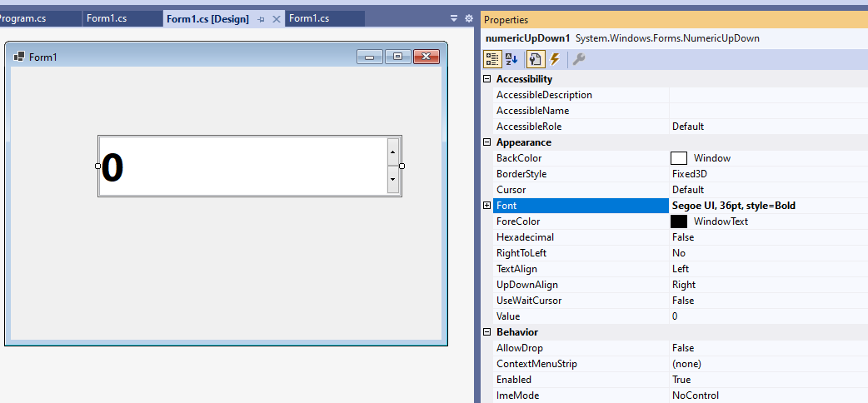Click the Form1 designer maximize button
The height and width of the screenshot is (403, 868).
(x=397, y=57)
